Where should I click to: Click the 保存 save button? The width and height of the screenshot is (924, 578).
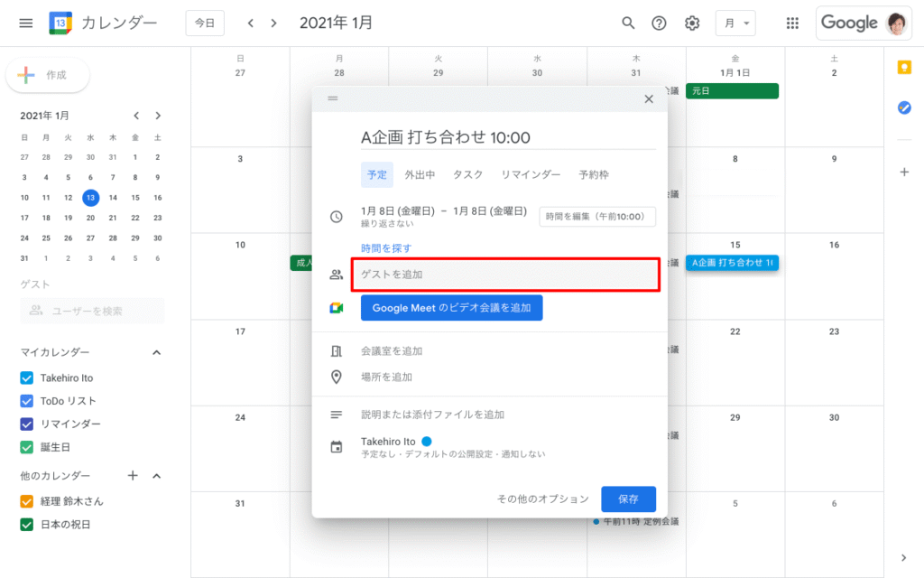(628, 499)
